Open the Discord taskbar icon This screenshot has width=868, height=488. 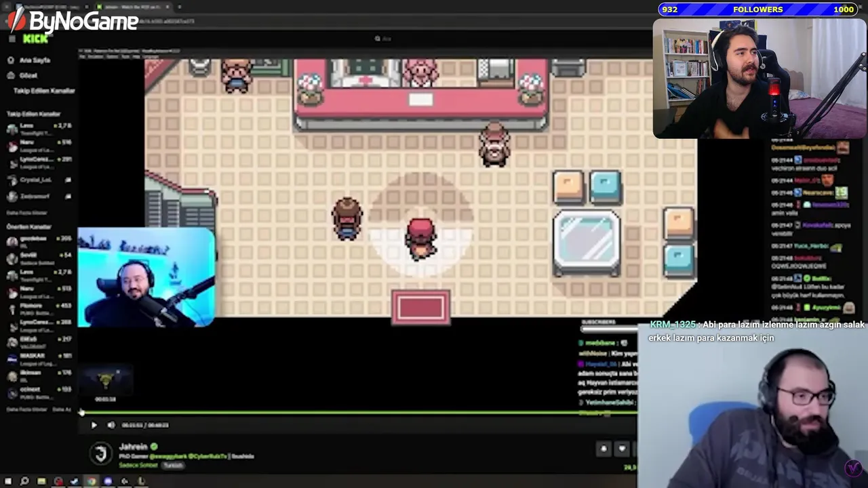[x=108, y=481]
